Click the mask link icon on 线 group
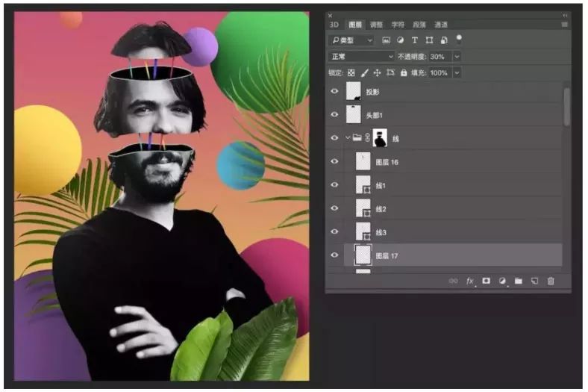Viewport: 588px width, 392px height. [x=367, y=138]
